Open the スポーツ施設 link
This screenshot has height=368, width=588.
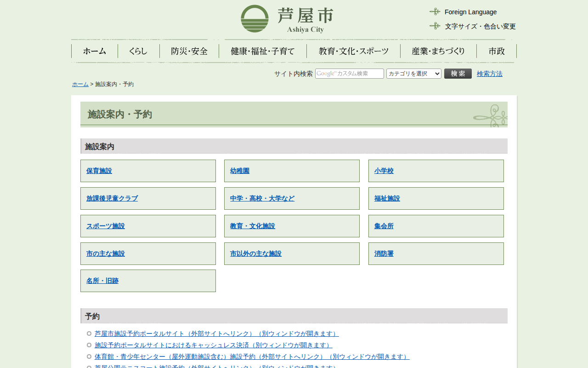point(106,226)
